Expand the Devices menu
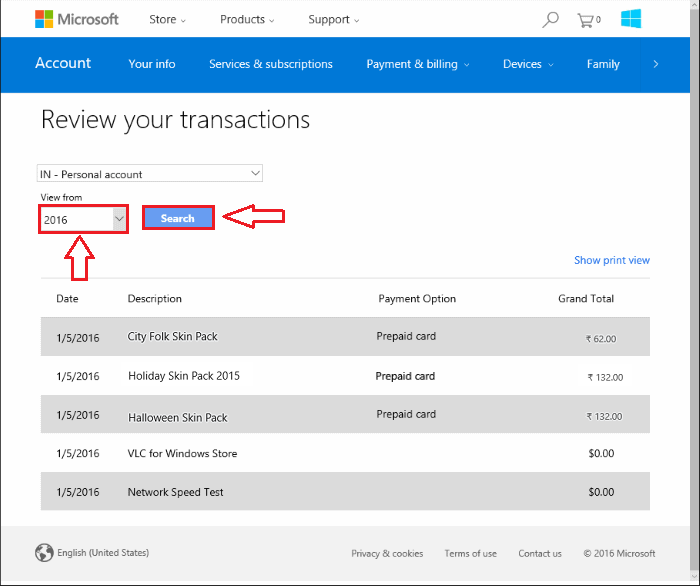The height and width of the screenshot is (586, 700). coord(528,64)
